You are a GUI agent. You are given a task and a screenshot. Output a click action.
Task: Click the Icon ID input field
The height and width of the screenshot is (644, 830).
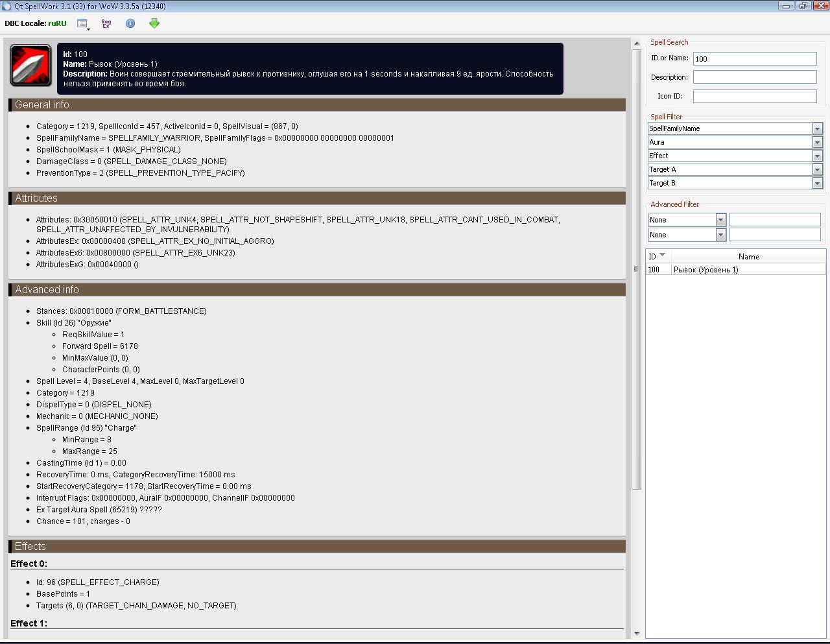(x=754, y=96)
